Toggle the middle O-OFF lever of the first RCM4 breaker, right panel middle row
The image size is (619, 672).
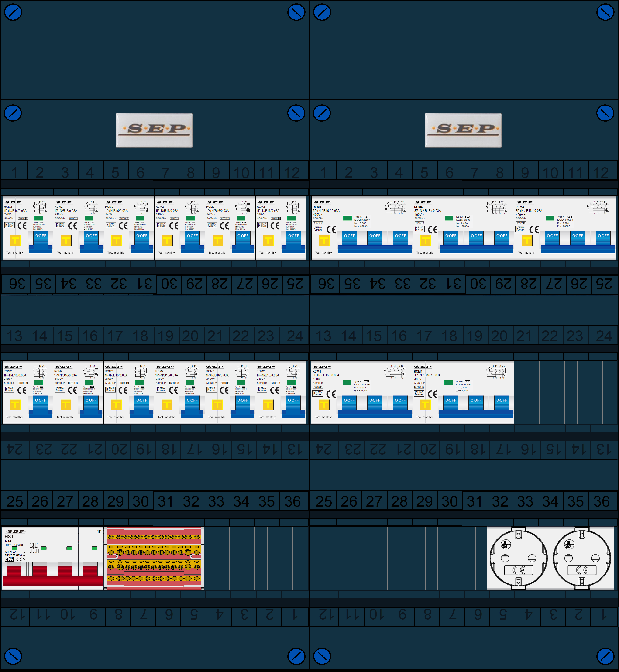pyautogui.click(x=375, y=403)
